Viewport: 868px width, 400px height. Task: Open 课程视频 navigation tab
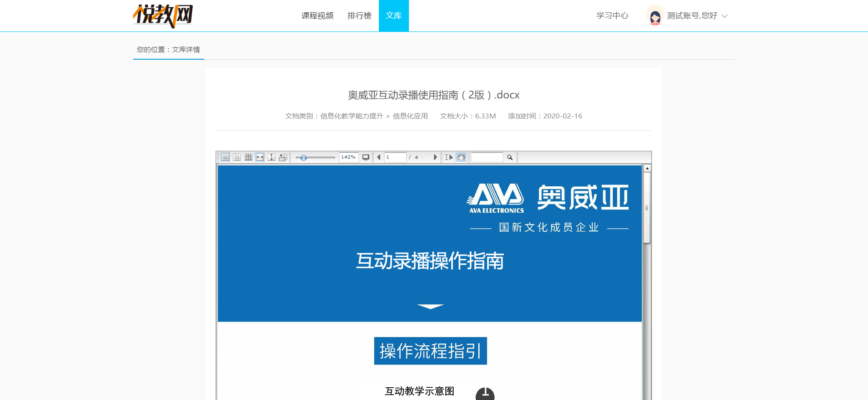tap(318, 15)
